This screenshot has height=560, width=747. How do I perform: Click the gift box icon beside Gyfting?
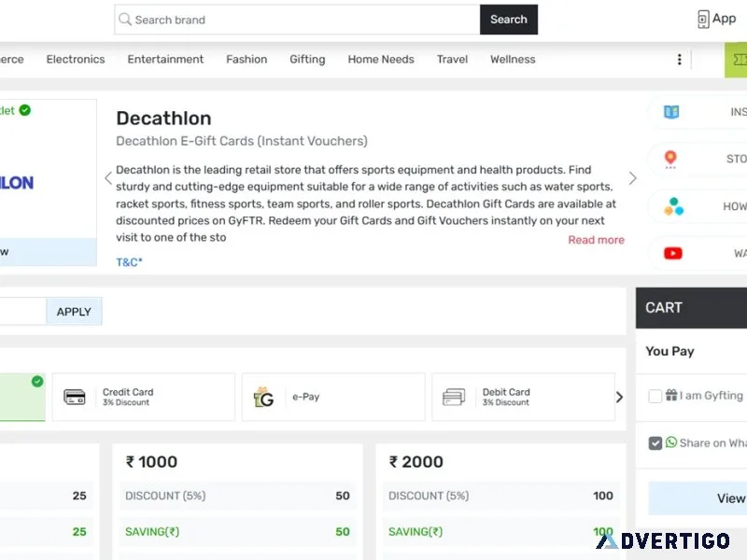(671, 395)
